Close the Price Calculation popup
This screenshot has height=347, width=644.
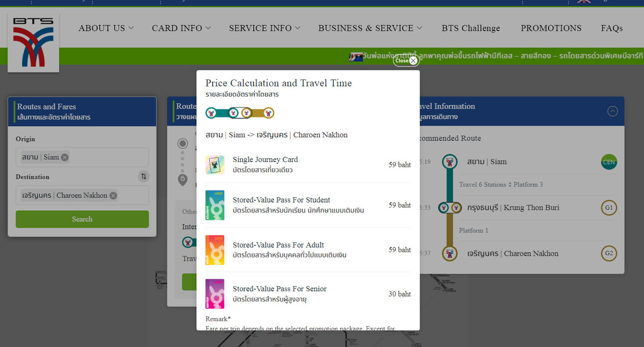[x=405, y=61]
